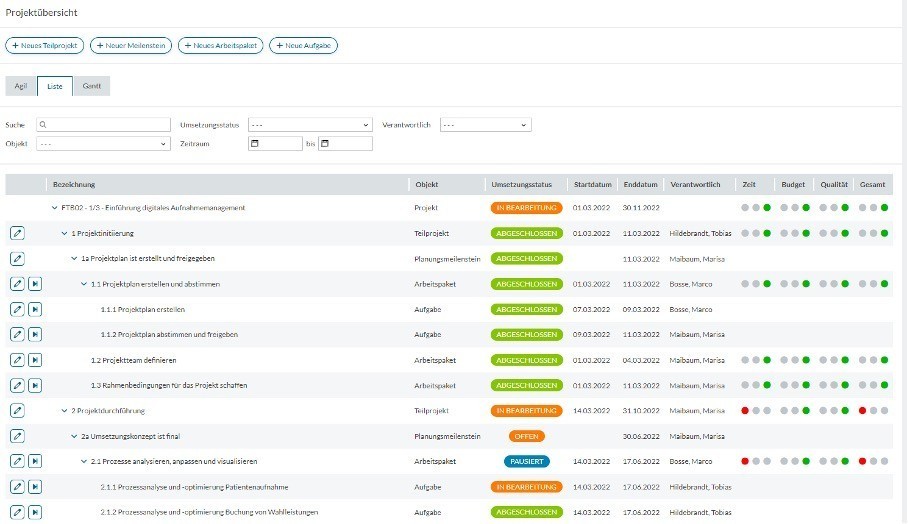Collapse the FTB02 project root row
This screenshot has width=908, height=524.
54,208
